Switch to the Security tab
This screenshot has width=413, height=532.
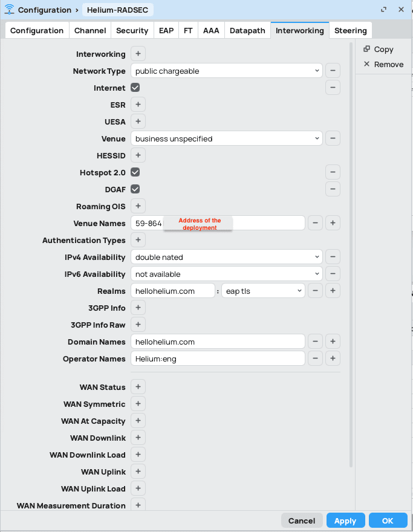point(132,31)
